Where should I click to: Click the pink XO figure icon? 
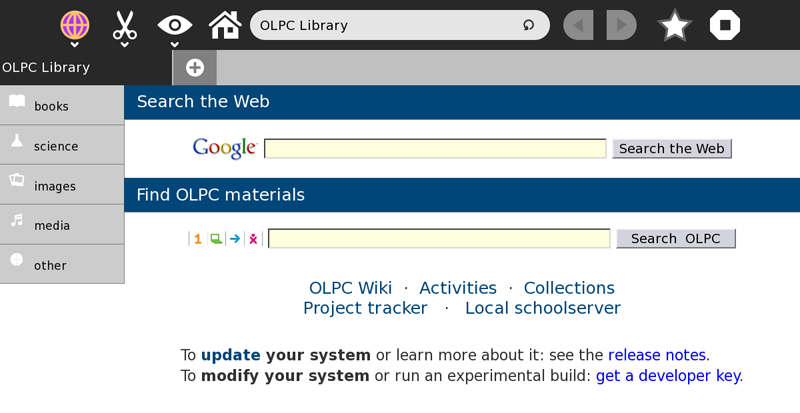pos(254,239)
